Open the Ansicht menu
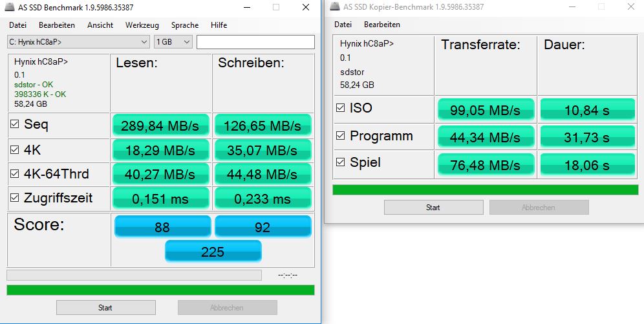 tap(100, 25)
